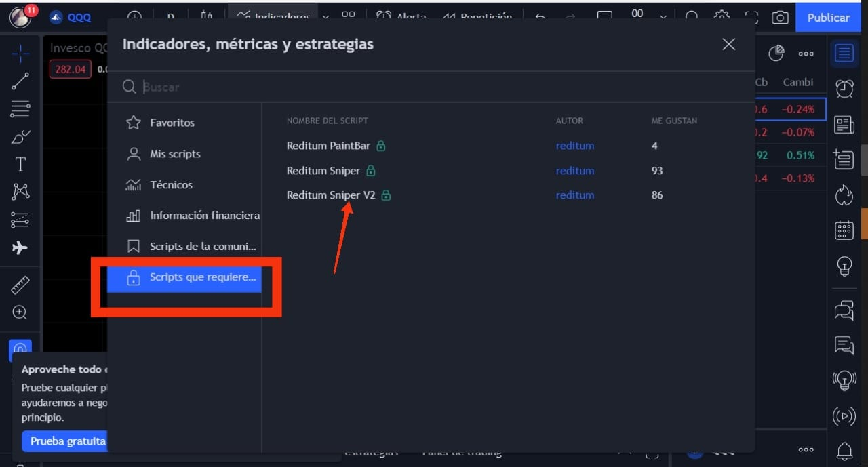This screenshot has width=868, height=467.
Task: Open the flame hotlists panel
Action: (844, 195)
